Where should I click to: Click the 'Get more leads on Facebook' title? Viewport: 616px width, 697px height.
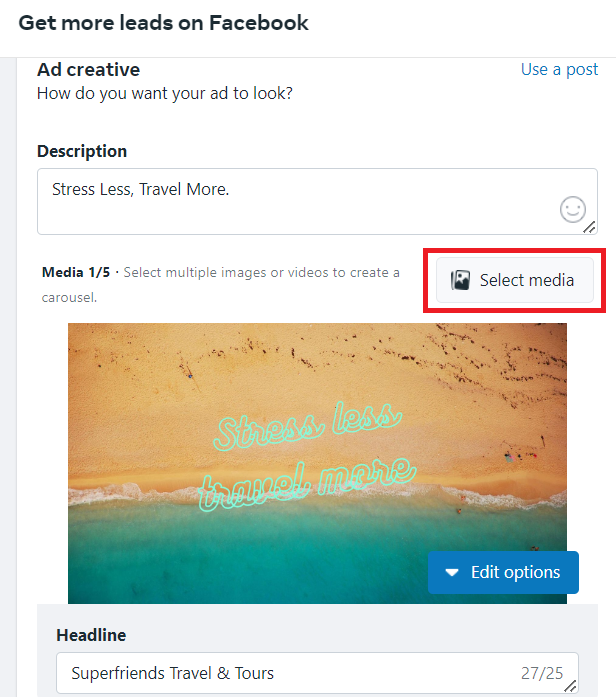163,23
